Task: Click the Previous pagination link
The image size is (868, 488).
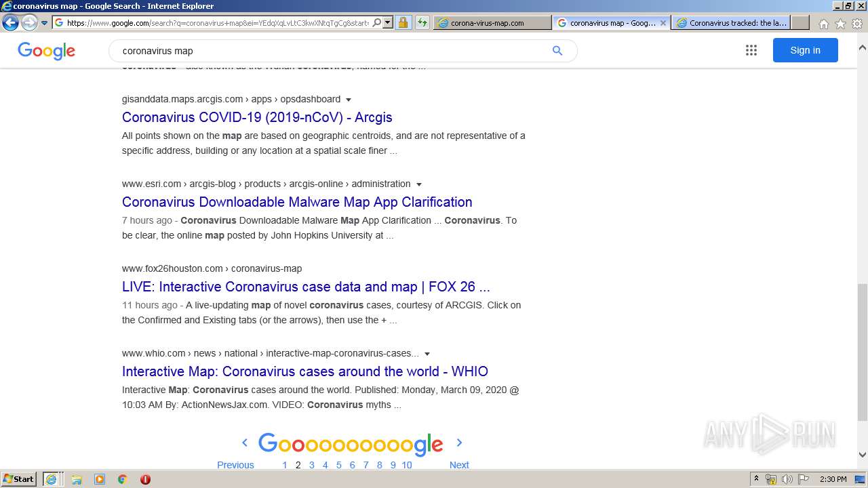Action: (x=235, y=465)
